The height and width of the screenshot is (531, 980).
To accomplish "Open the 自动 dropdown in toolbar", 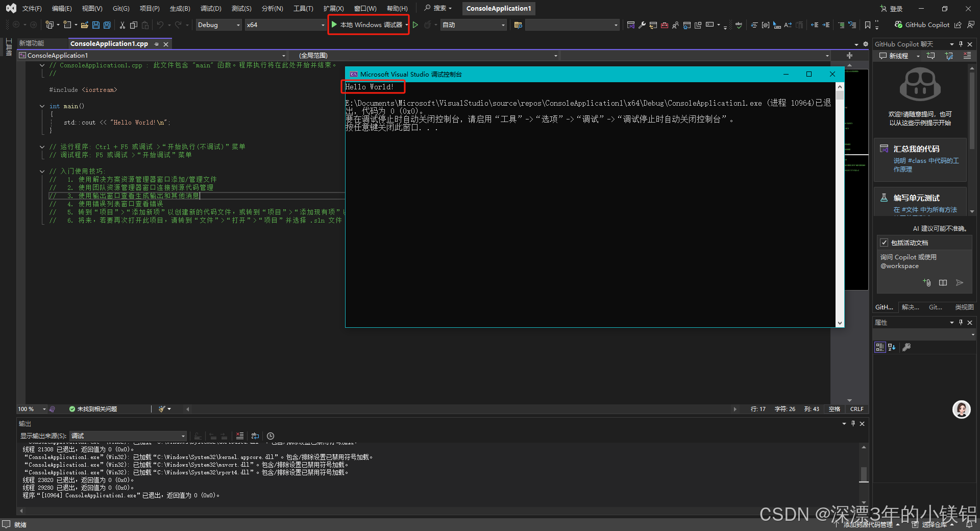I will [x=473, y=25].
